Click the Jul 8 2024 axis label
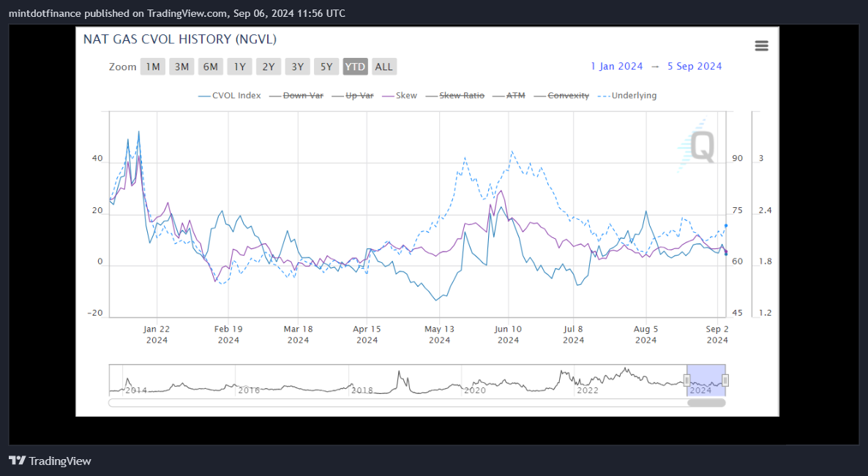Screen dimensions: 868x476 (574, 334)
